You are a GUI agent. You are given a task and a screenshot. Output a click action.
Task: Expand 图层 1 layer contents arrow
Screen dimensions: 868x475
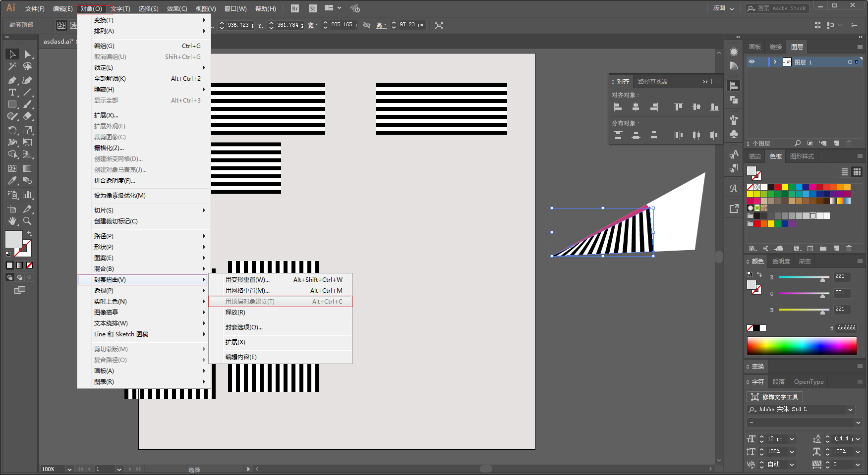[x=775, y=62]
